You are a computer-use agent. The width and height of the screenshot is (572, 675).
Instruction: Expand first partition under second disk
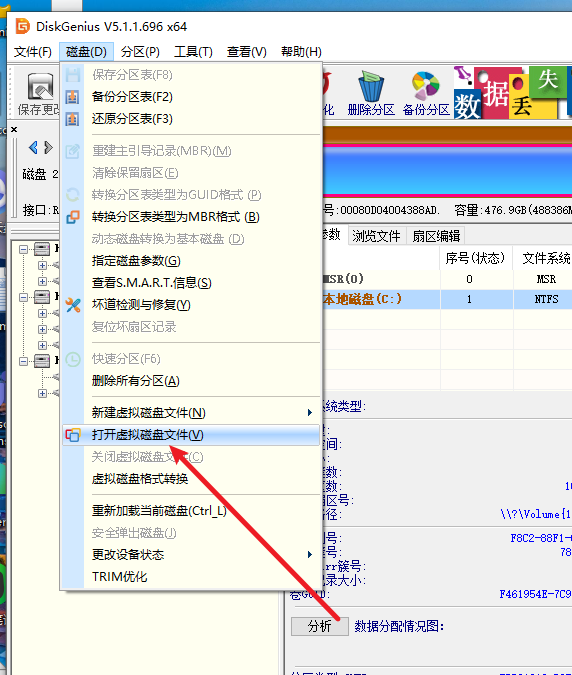[x=42, y=313]
